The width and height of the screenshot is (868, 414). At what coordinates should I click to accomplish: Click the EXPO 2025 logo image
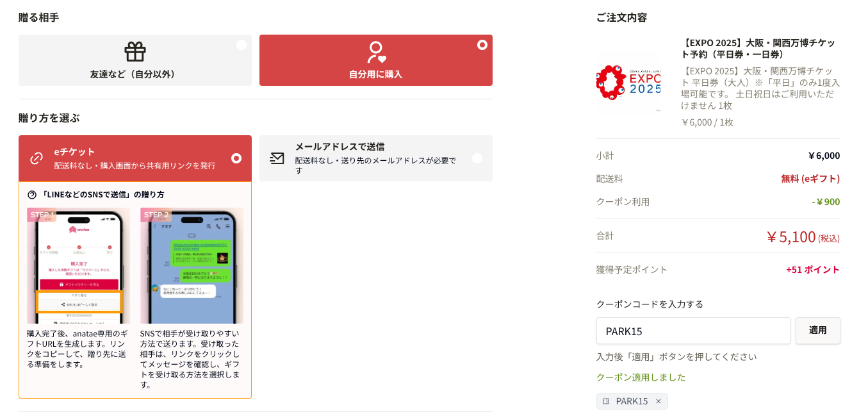[628, 82]
